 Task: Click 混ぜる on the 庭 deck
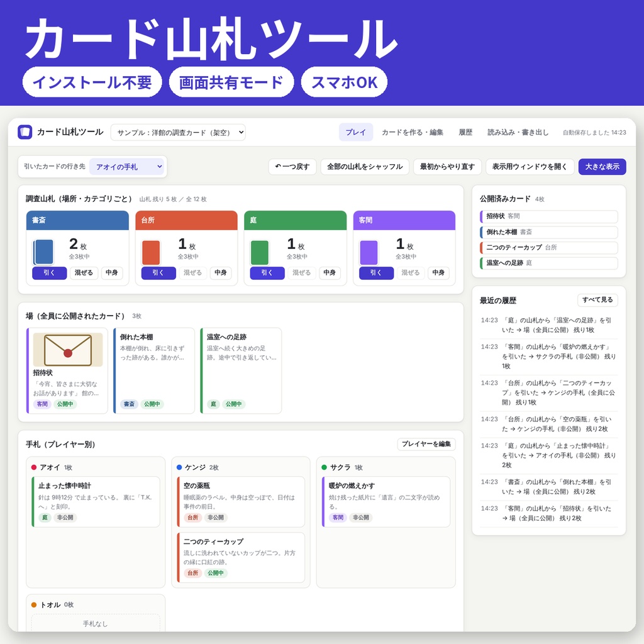[x=301, y=273]
